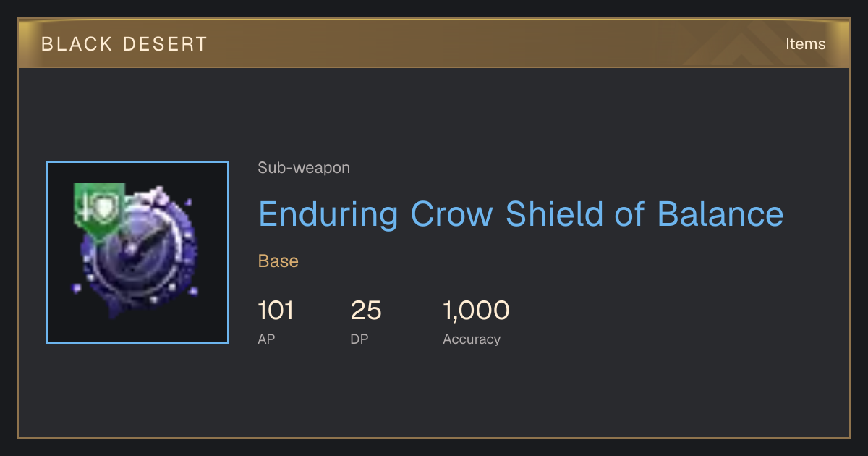Click the 101 attack power value

point(276,311)
